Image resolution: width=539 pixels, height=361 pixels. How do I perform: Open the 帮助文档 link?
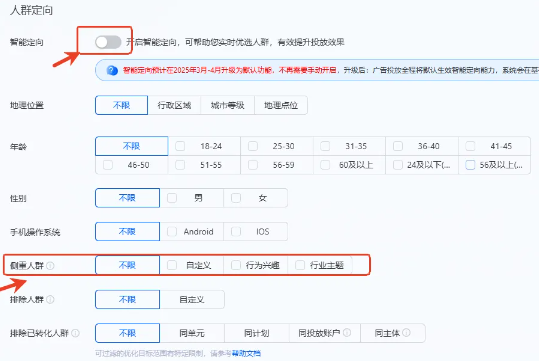point(246,353)
